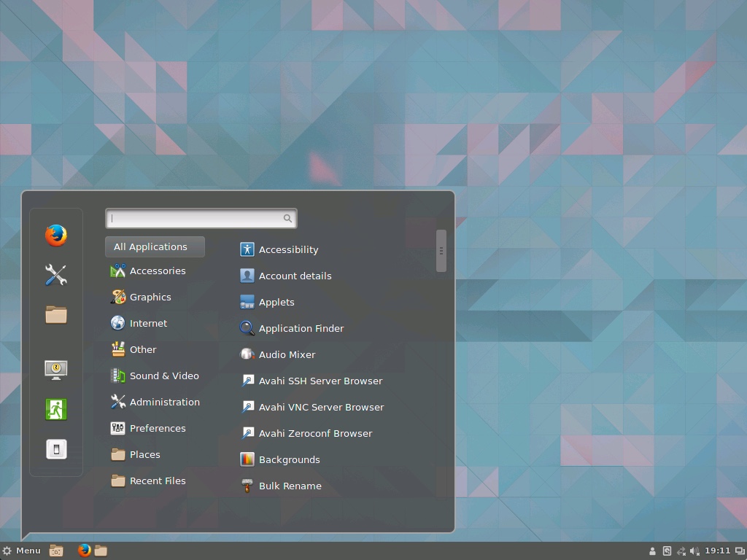Open the Files folder icon in favorites
Viewport: 747px width, 560px height.
55,314
